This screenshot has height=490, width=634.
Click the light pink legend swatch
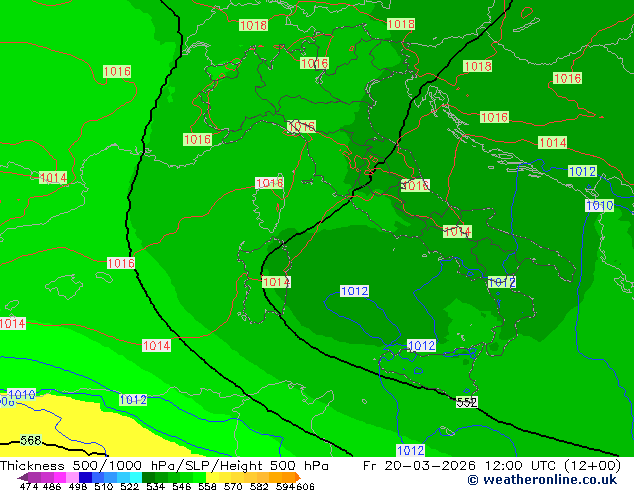click(72, 477)
